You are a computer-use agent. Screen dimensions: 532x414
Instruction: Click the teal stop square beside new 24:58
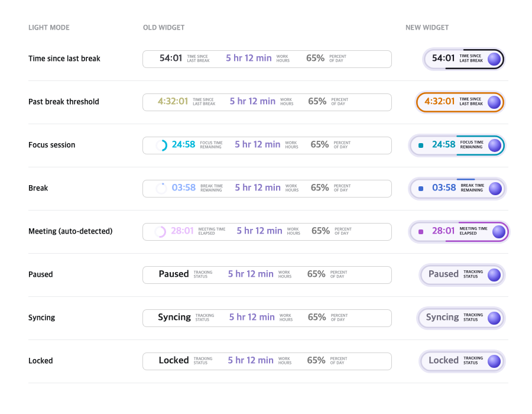coord(421,145)
